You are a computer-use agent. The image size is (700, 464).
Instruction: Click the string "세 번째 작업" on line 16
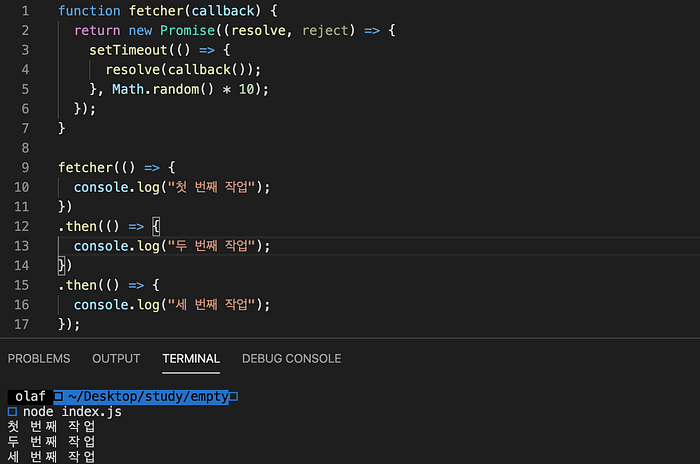(211, 305)
